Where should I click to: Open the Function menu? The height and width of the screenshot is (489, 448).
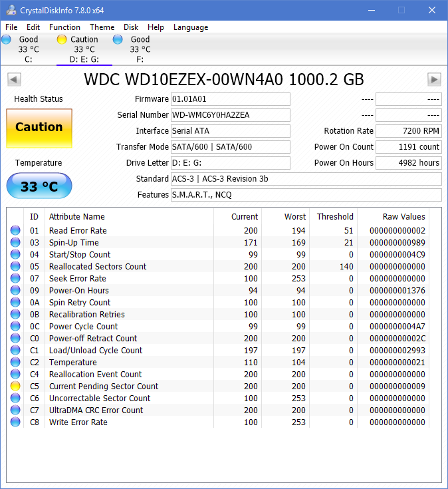[x=64, y=27]
